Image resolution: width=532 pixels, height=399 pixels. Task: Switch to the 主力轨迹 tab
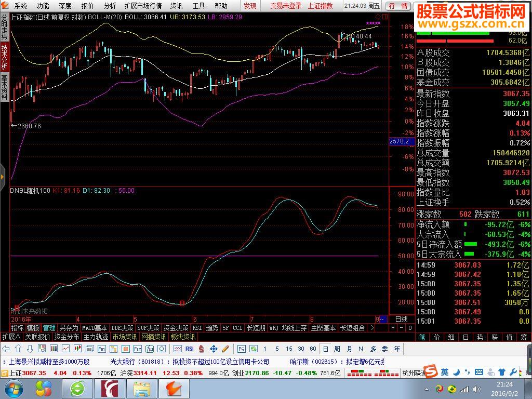96,337
